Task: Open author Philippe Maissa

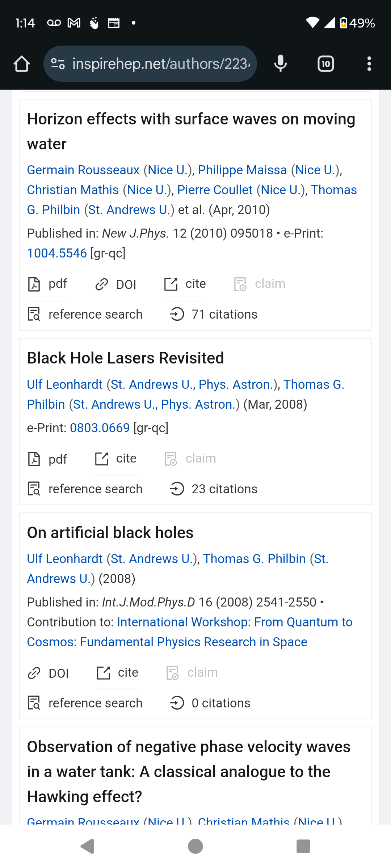Action: [x=242, y=170]
